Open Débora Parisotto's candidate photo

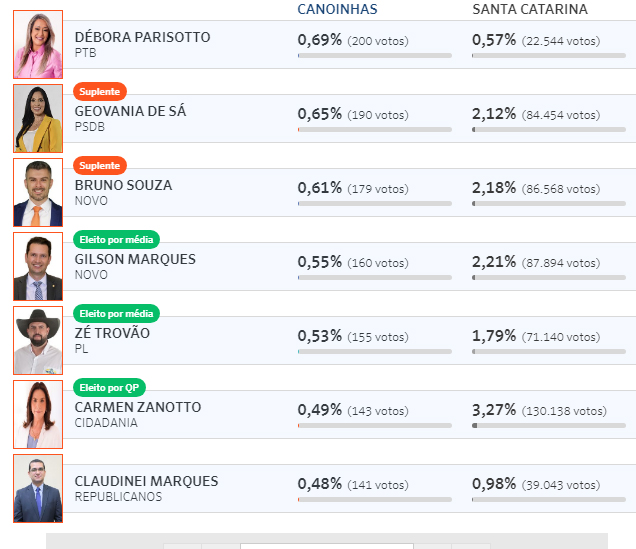[38, 44]
